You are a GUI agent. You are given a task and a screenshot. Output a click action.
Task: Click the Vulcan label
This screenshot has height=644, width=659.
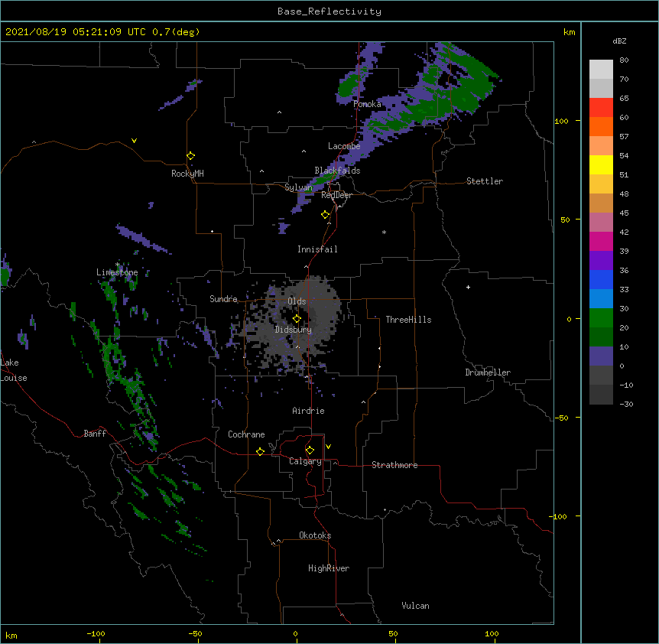coord(415,606)
